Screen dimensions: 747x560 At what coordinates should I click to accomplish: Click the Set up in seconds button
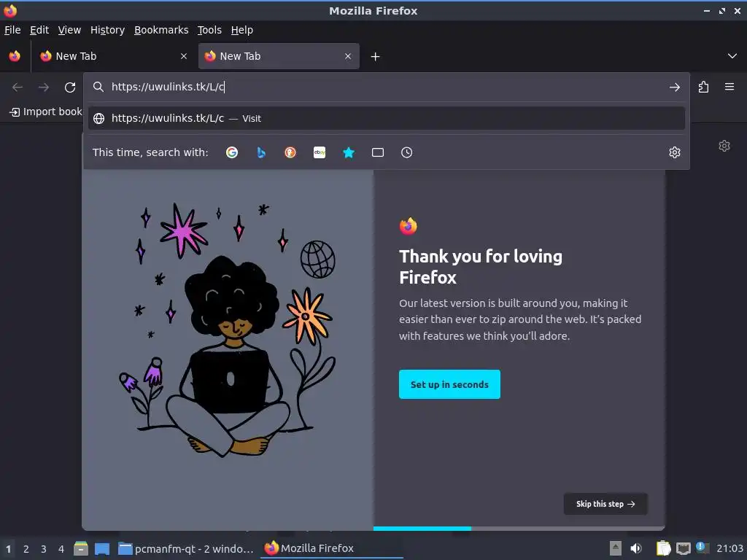[449, 384]
